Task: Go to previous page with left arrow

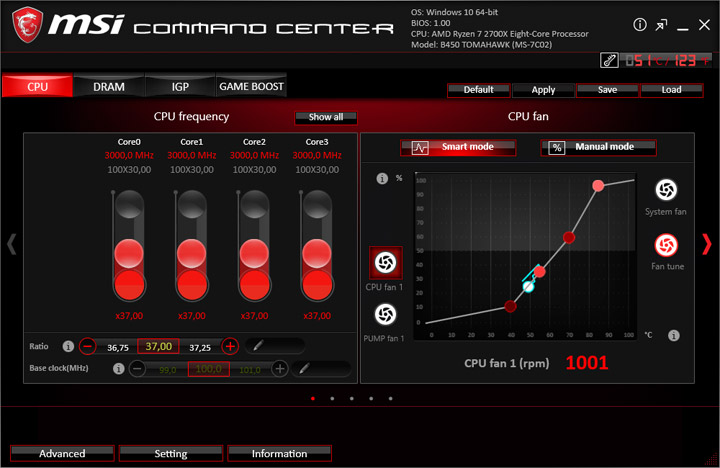Action: click(12, 244)
